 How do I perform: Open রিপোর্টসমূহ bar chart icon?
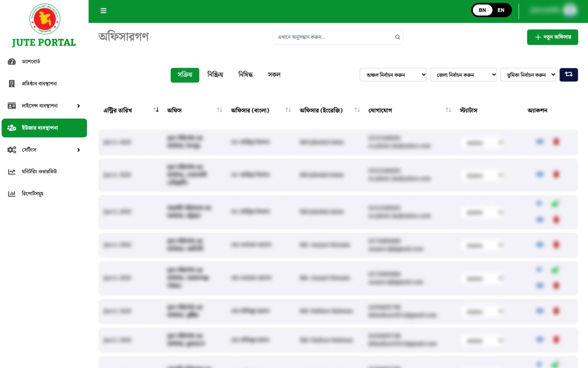pos(12,194)
